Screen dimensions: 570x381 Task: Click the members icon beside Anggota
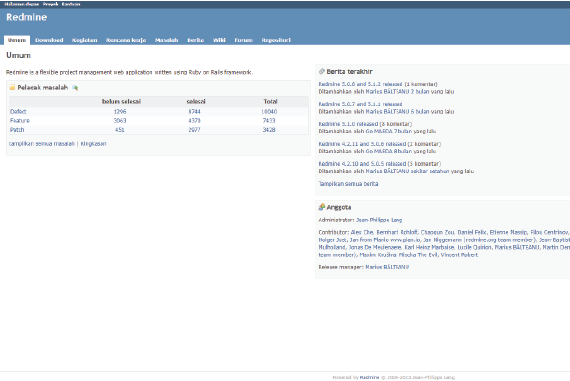pyautogui.click(x=321, y=207)
